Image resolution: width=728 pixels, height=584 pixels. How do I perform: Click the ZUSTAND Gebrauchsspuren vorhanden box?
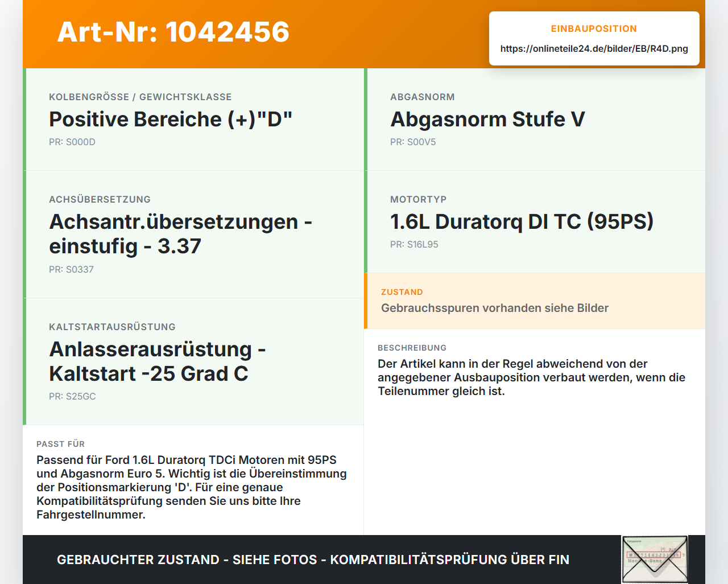pos(535,301)
